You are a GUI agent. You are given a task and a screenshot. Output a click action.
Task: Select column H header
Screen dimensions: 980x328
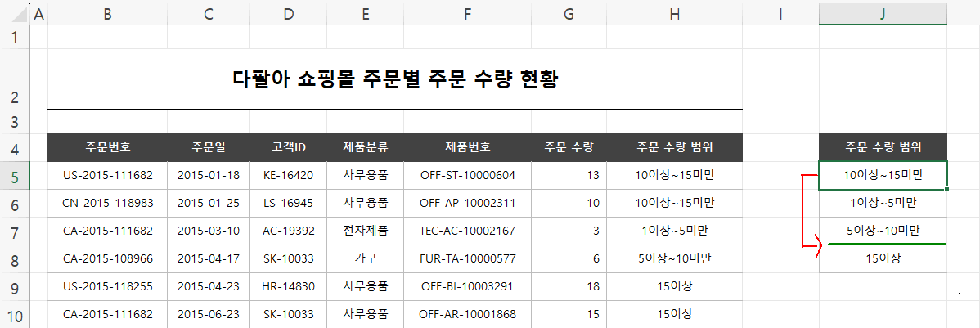point(674,15)
